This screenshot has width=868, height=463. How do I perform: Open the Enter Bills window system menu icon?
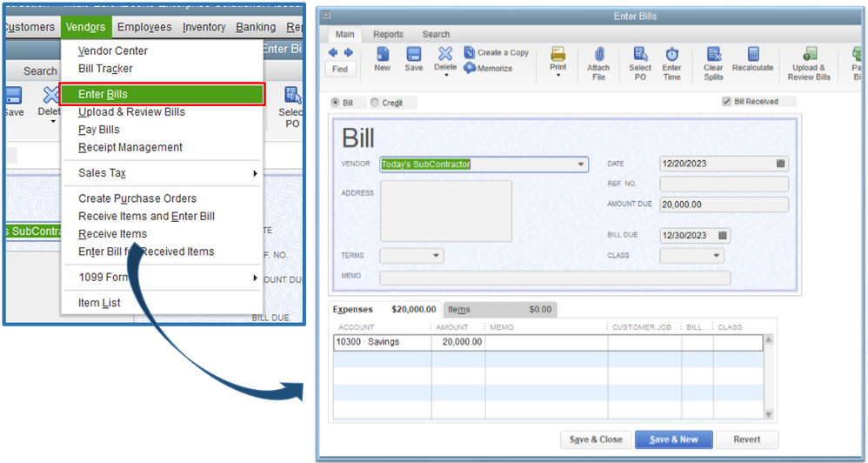[x=326, y=16]
